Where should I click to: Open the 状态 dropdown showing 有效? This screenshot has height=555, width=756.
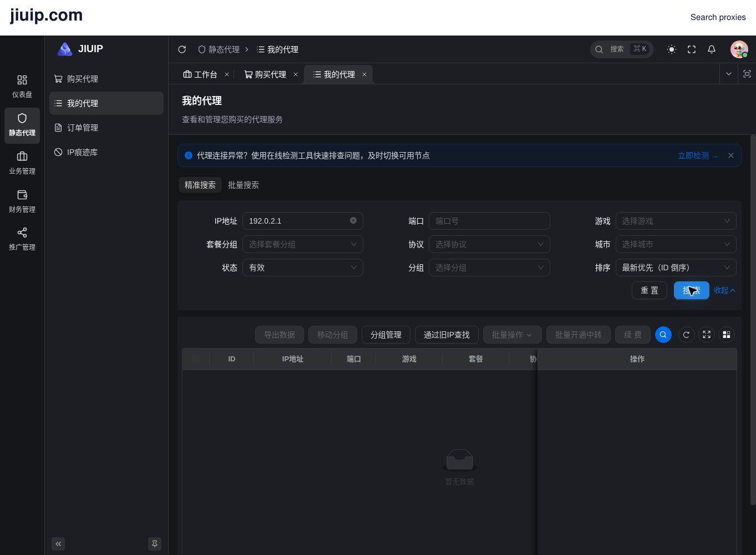coord(303,268)
